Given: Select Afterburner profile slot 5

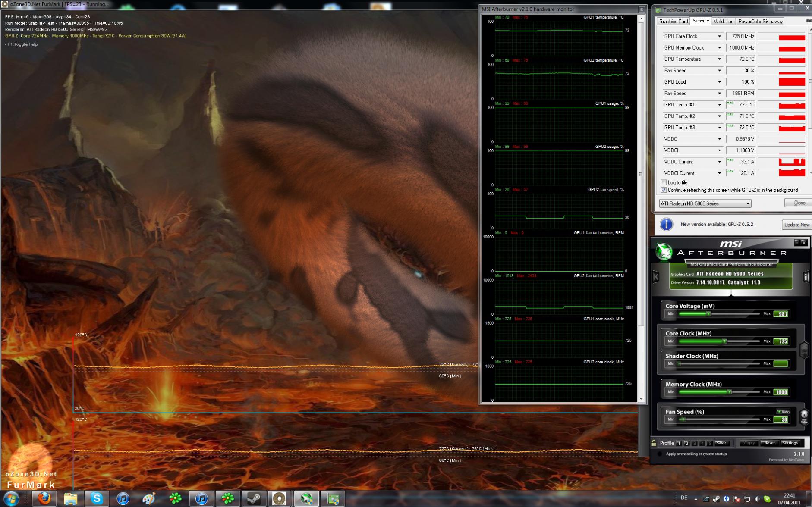Looking at the screenshot, I should click(710, 443).
